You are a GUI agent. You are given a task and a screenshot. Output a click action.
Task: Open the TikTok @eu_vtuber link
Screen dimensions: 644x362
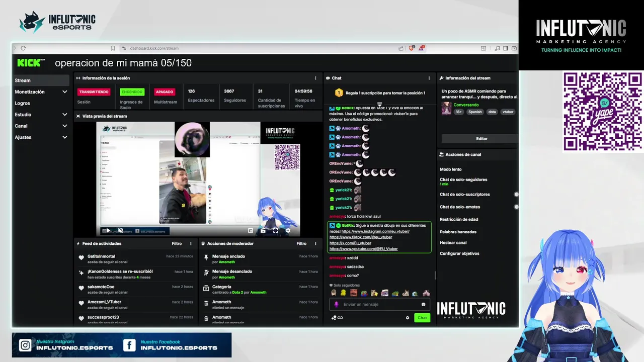click(x=361, y=237)
